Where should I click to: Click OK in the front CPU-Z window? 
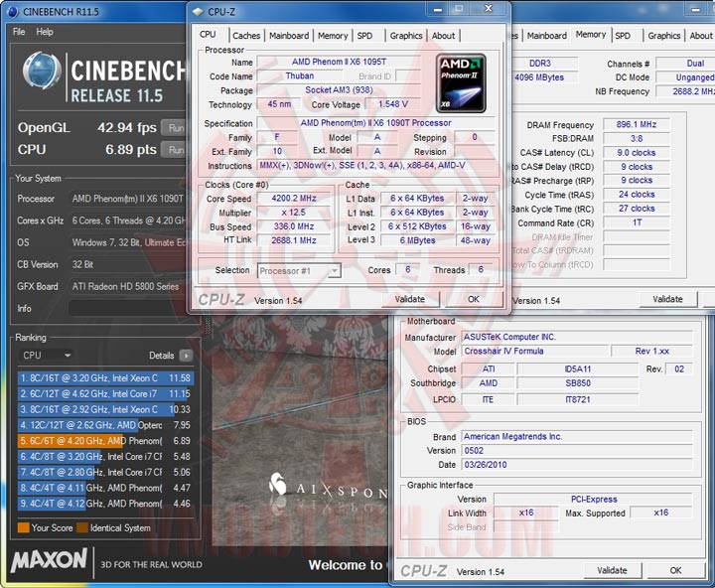474,299
